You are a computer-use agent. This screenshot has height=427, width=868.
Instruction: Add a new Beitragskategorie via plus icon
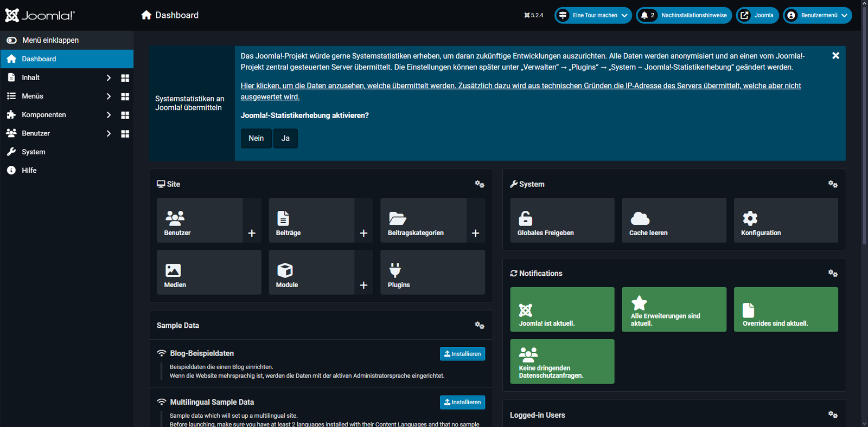(475, 233)
